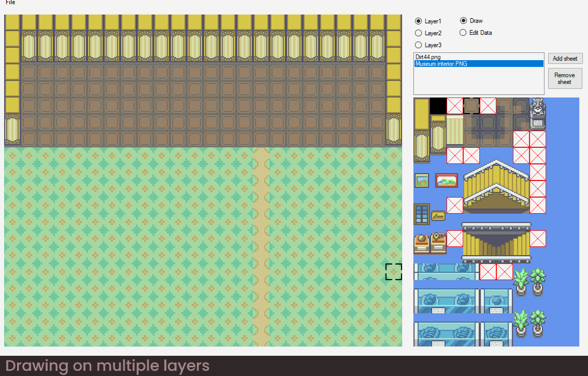This screenshot has height=376, width=588.
Task: Pick the downward stairwell with gray railings
Action: point(496,242)
